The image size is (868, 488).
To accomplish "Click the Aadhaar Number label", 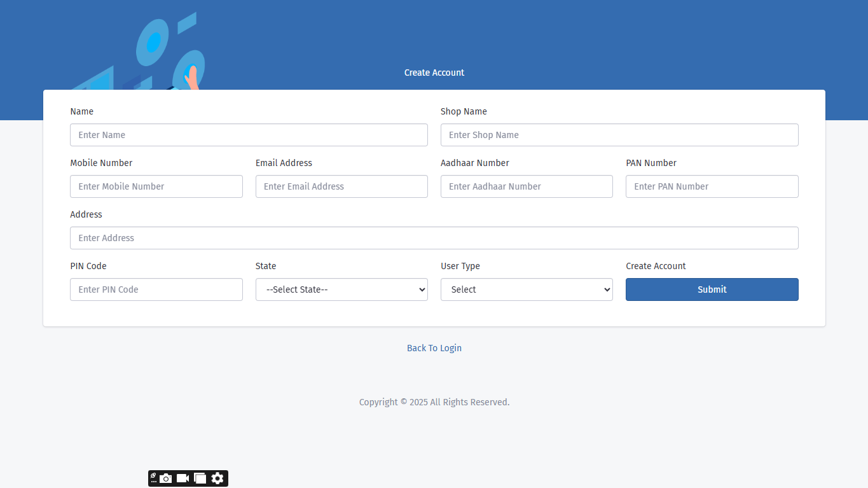I will (x=475, y=163).
